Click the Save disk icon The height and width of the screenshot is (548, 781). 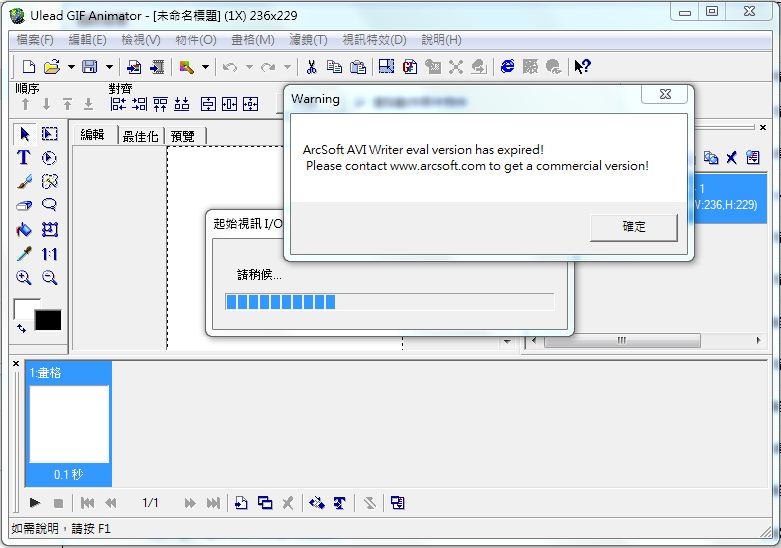(x=90, y=67)
